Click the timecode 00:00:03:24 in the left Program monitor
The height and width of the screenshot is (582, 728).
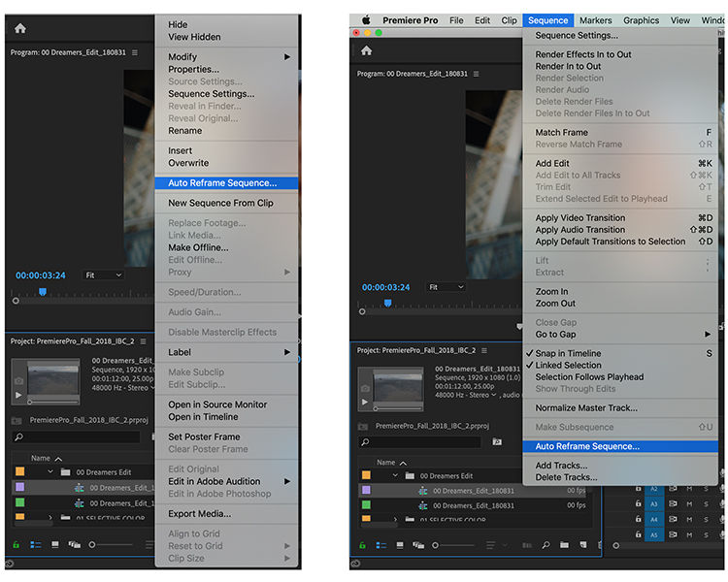click(x=41, y=275)
